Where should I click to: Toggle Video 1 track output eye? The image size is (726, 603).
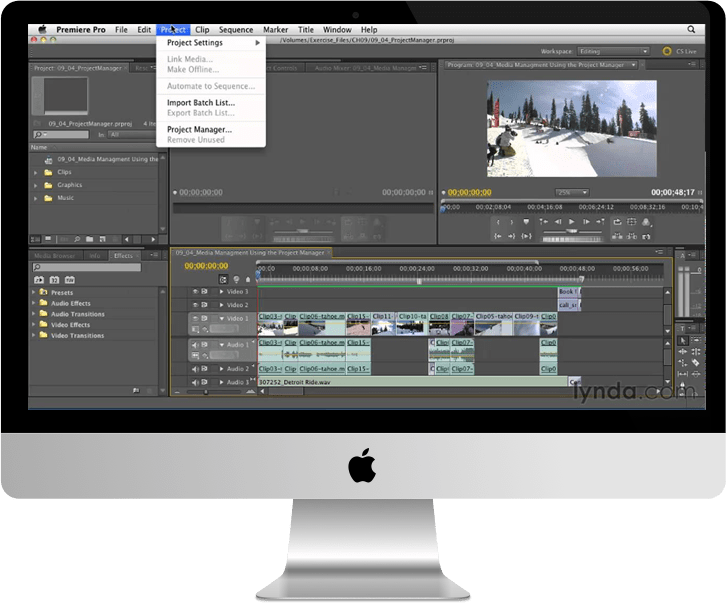pos(195,319)
